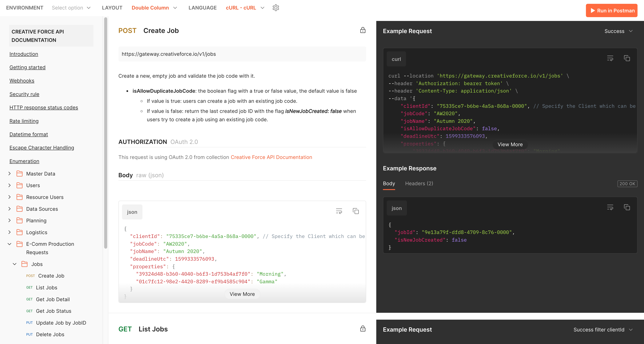Click the Jobs folder icon in sidebar
644x344 pixels.
[24, 264]
